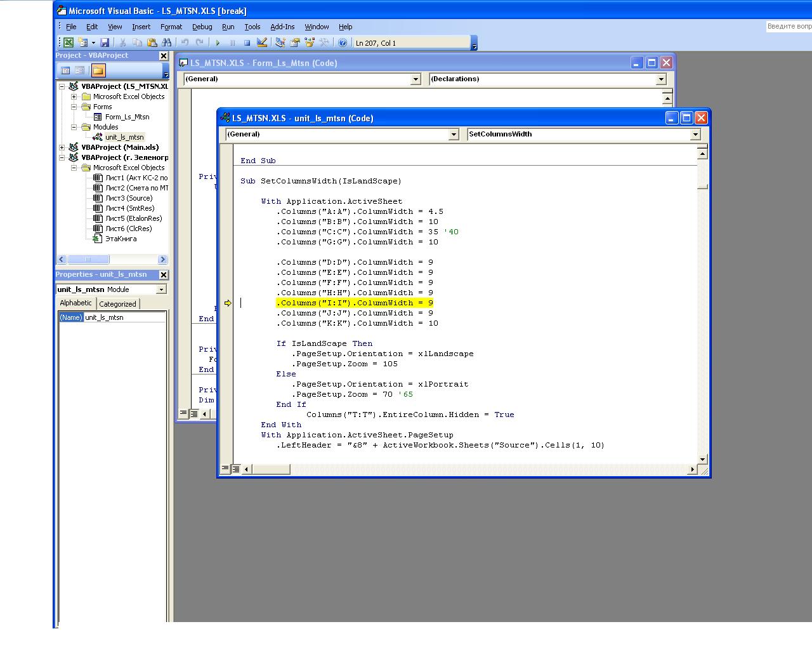
Task: Click Full Module View button in unit_ls_mtsn window
Action: [235, 468]
